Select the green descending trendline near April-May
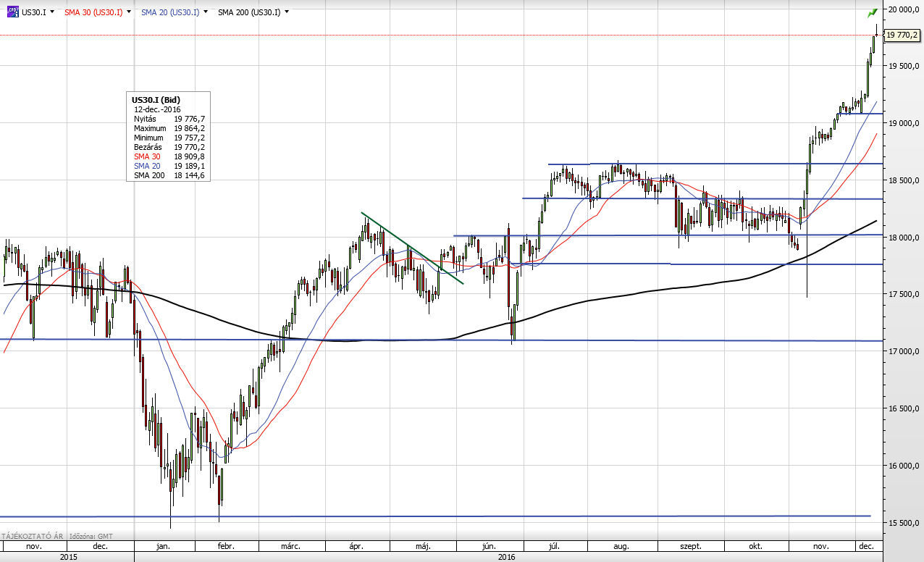The height and width of the screenshot is (562, 924). pyautogui.click(x=412, y=248)
